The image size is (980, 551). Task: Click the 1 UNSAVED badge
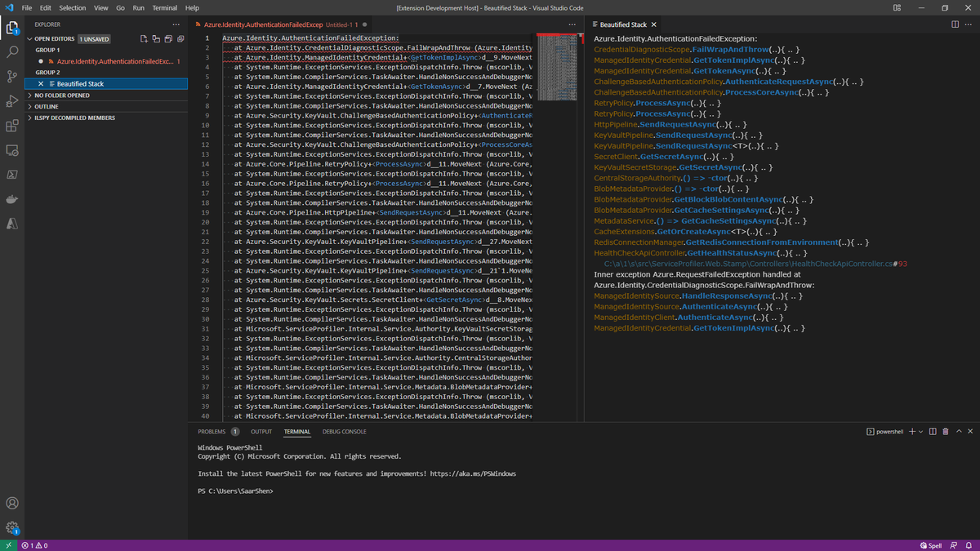(x=94, y=38)
